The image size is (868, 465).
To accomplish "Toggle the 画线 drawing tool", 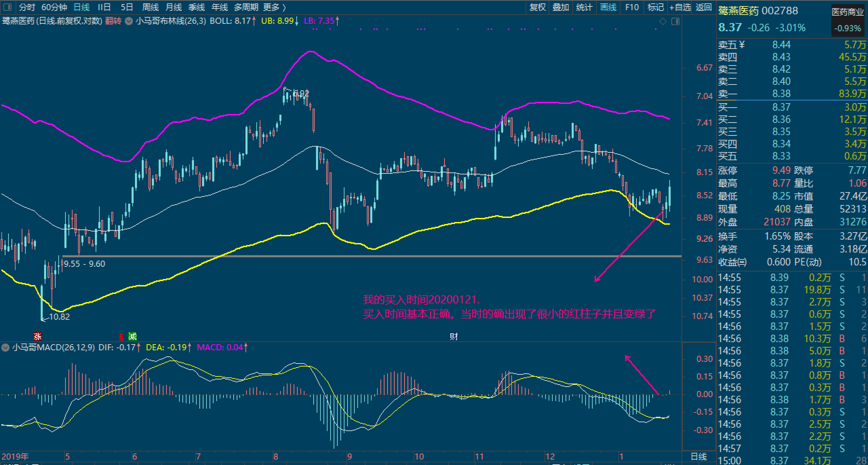I will point(608,7).
